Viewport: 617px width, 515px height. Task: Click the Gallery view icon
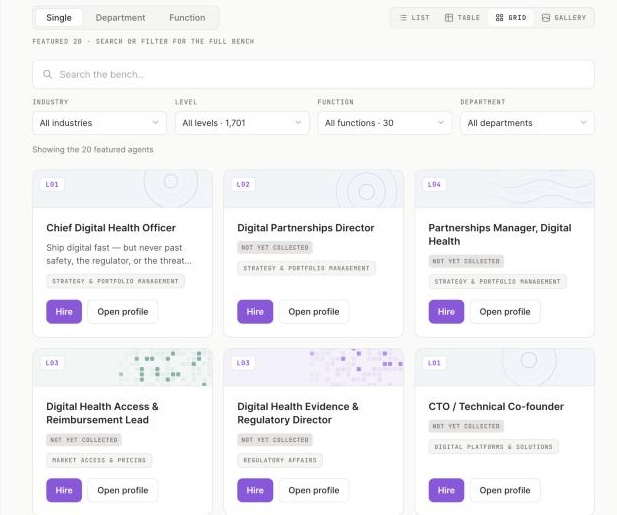[x=545, y=18]
